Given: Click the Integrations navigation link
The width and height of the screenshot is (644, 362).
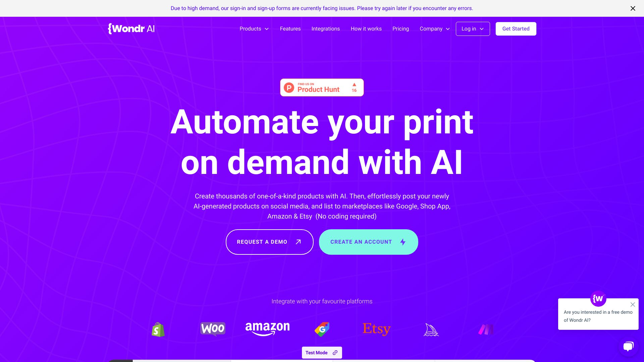Looking at the screenshot, I should pyautogui.click(x=326, y=29).
